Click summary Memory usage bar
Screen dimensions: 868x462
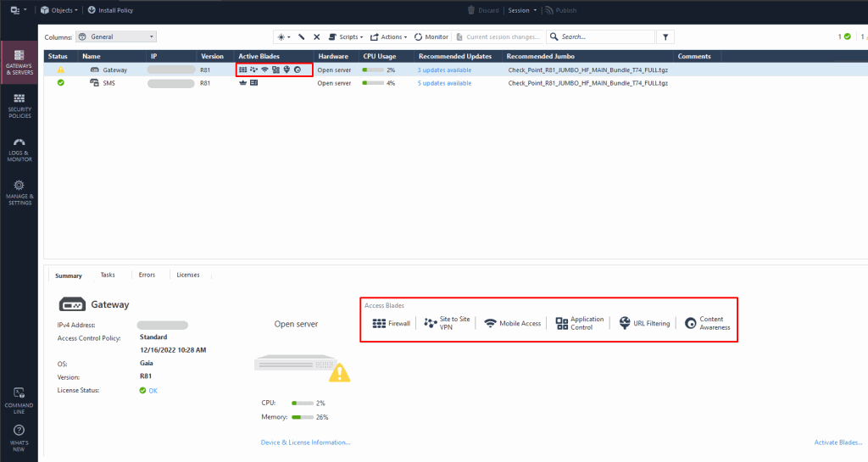(303, 417)
